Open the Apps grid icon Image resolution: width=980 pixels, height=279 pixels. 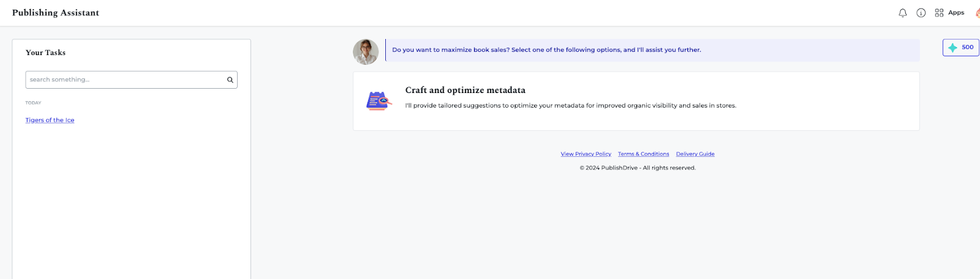click(939, 13)
